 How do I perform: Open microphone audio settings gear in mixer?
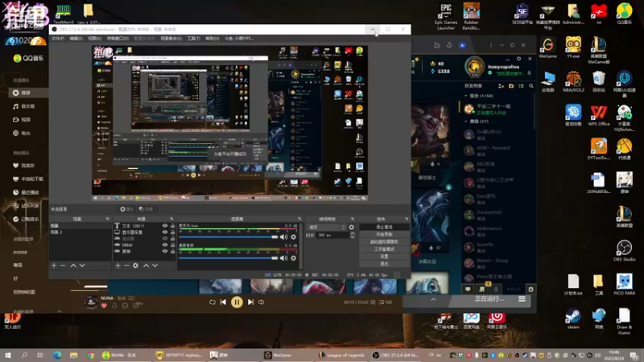[x=293, y=237]
